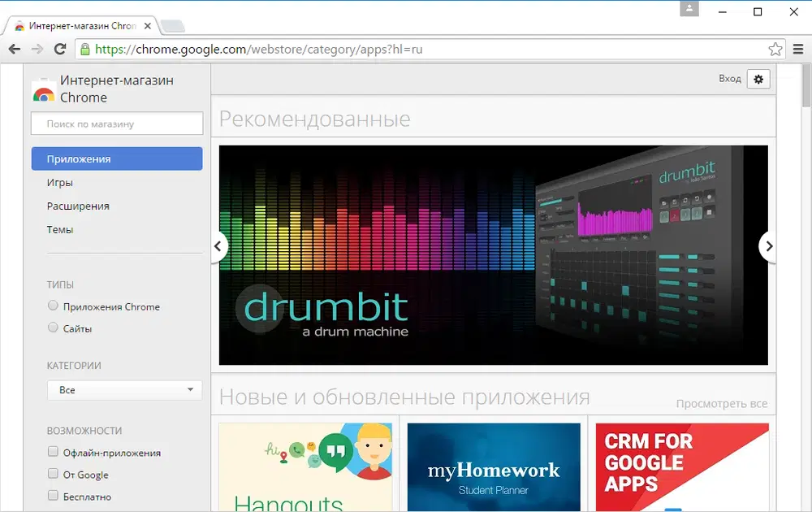Click the Поиск по магазину search field
The image size is (812, 512).
click(x=117, y=124)
